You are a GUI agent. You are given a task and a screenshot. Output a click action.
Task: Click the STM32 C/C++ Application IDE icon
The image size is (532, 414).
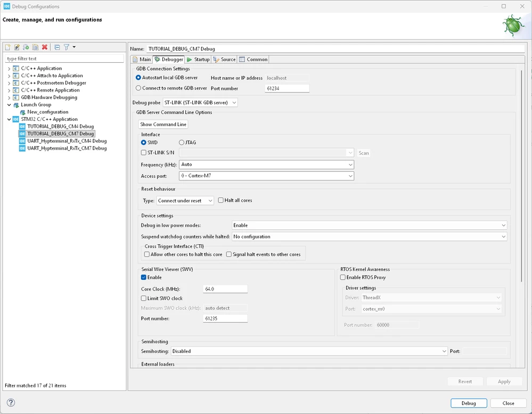pos(15,119)
